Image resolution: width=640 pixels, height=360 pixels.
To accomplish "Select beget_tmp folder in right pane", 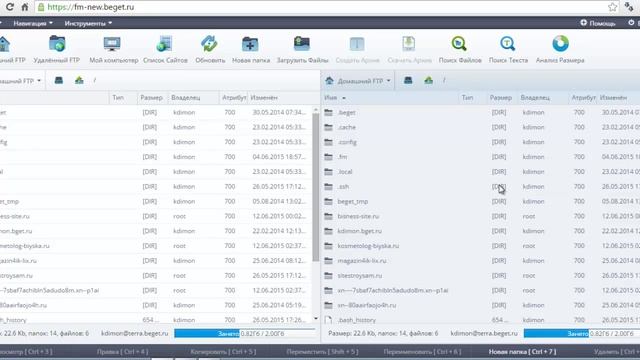I will 353,202.
